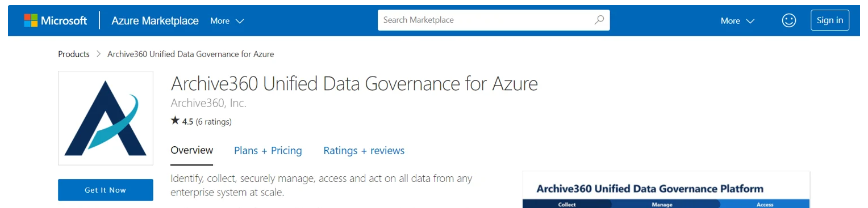Click the 'Identify, collect, securely manage' description text
This screenshot has height=208, width=868.
(x=322, y=185)
